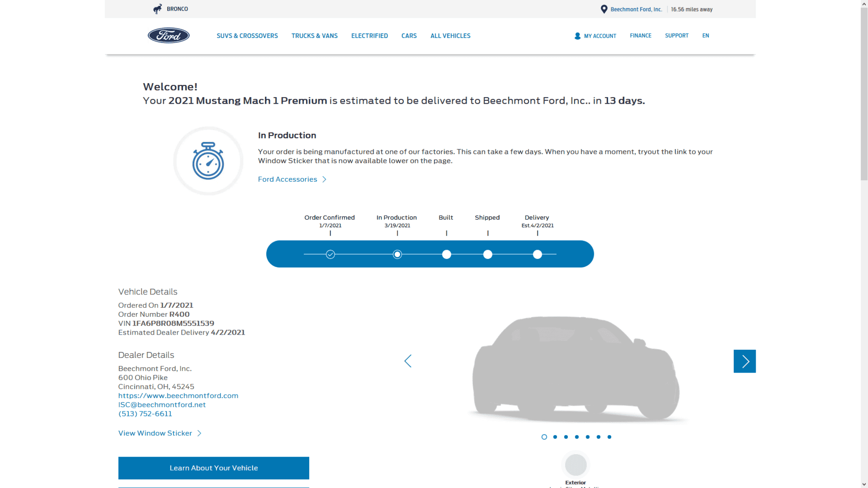Click the dealer location pin icon

[x=604, y=9]
